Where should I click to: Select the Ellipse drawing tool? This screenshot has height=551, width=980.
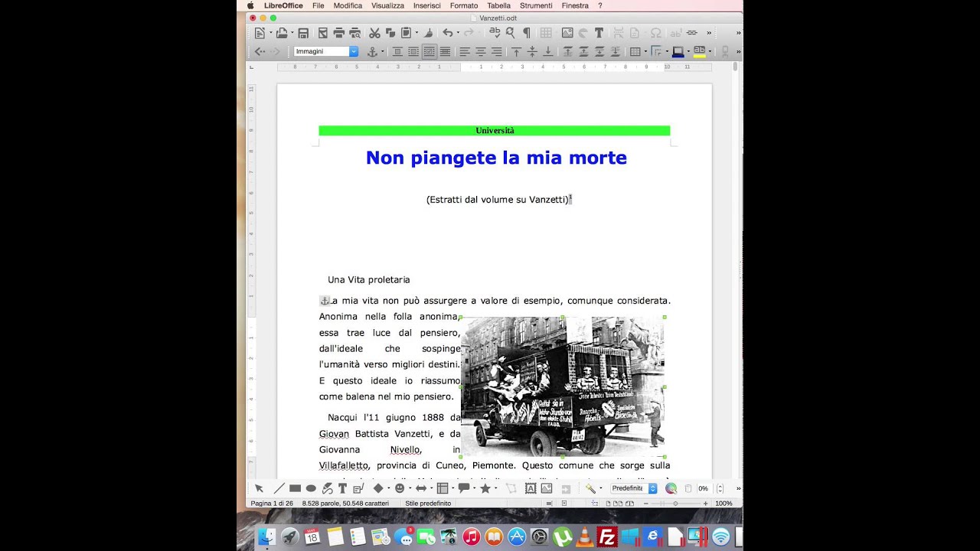311,488
